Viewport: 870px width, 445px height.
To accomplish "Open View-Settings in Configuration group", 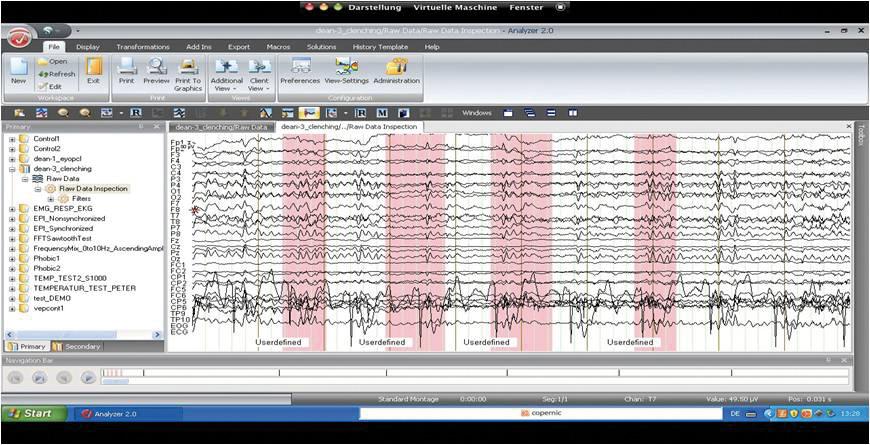I will click(347, 72).
